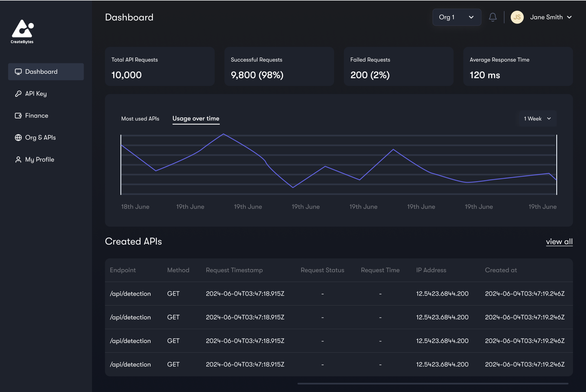Click the JS user avatar
This screenshot has height=392, width=586.
tap(517, 17)
